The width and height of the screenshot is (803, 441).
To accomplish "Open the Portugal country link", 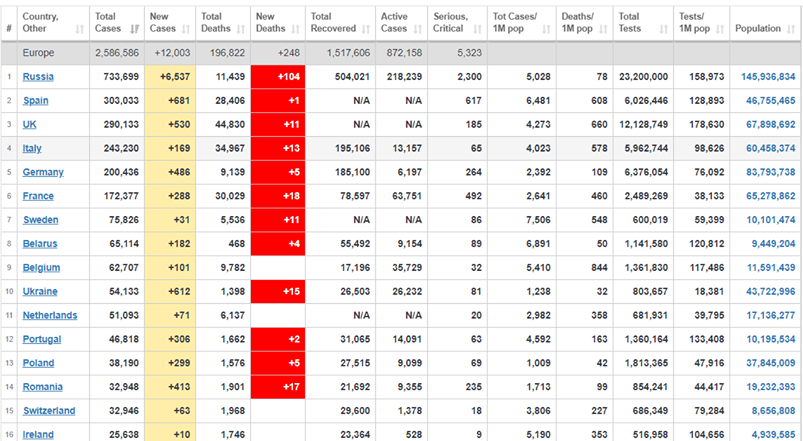I will tap(42, 339).
